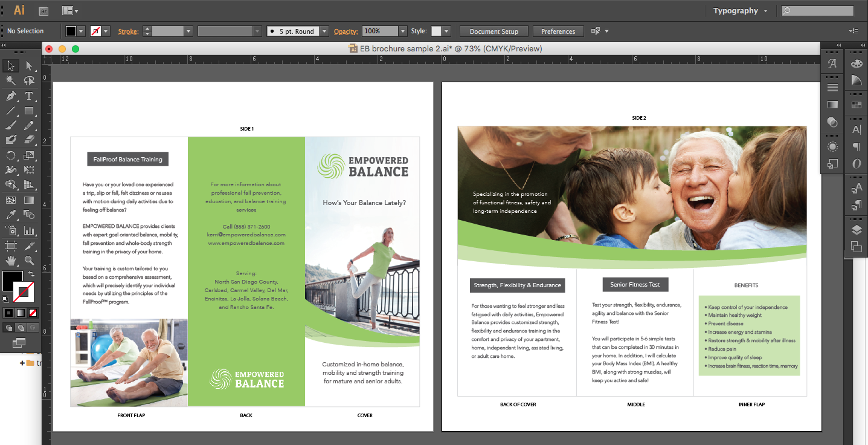Open the Transparency panel icon

click(x=832, y=122)
